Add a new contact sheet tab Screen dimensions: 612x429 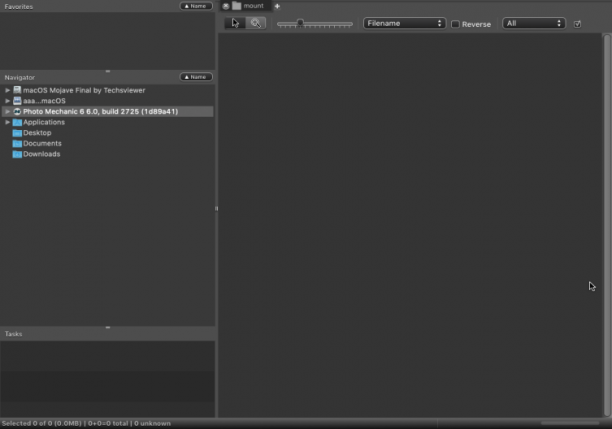click(277, 6)
